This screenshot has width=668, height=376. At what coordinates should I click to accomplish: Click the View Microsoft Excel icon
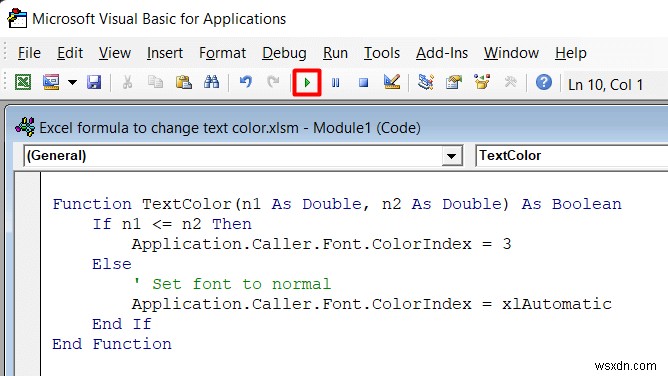click(x=23, y=82)
